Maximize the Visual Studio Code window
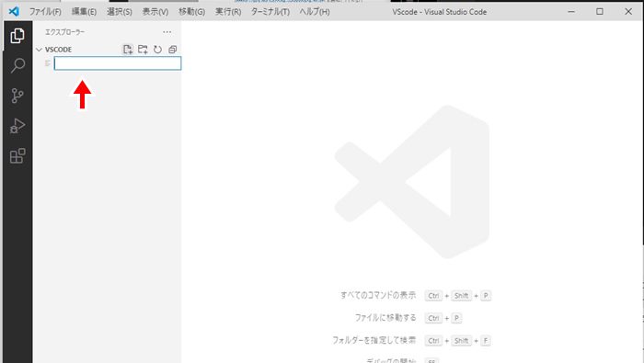 coord(600,11)
